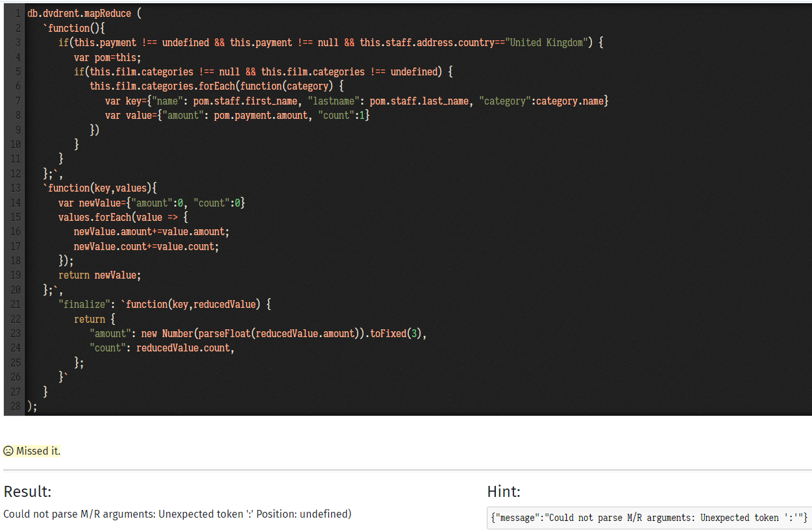
Task: Click 'var pom=this;' on line 4
Action: (108, 57)
